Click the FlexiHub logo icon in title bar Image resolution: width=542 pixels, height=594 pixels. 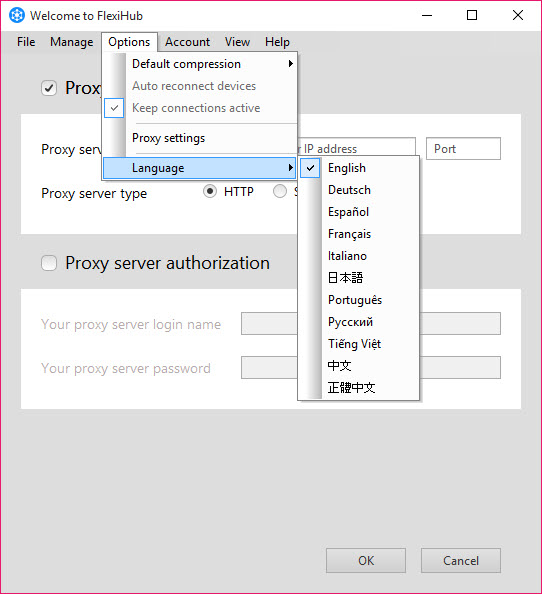click(x=17, y=16)
